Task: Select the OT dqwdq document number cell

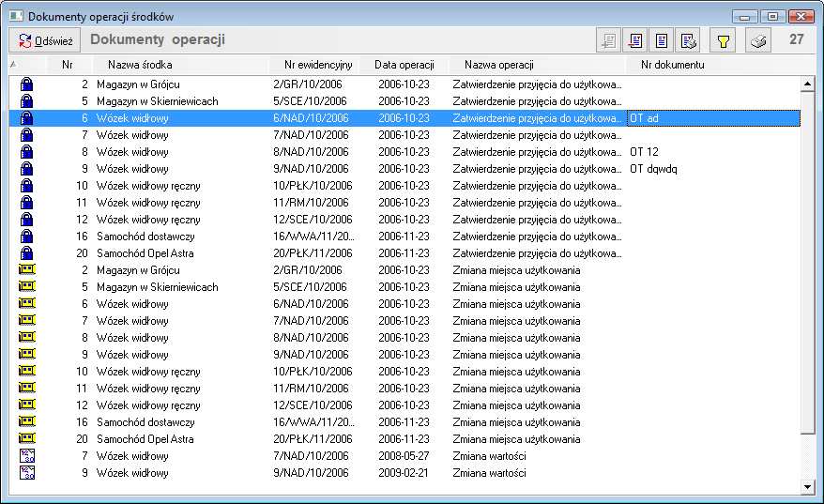Action: click(713, 169)
